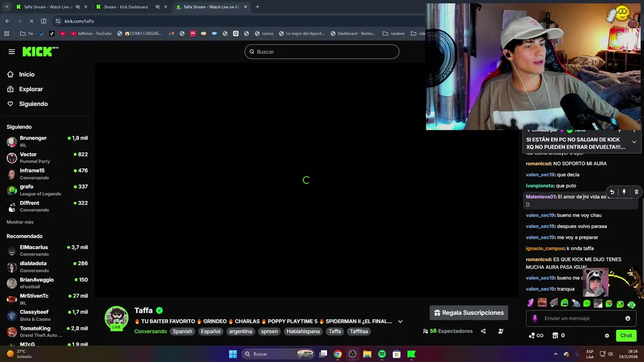Open the Conversando category link
This screenshot has width=644, height=362.
(150, 331)
